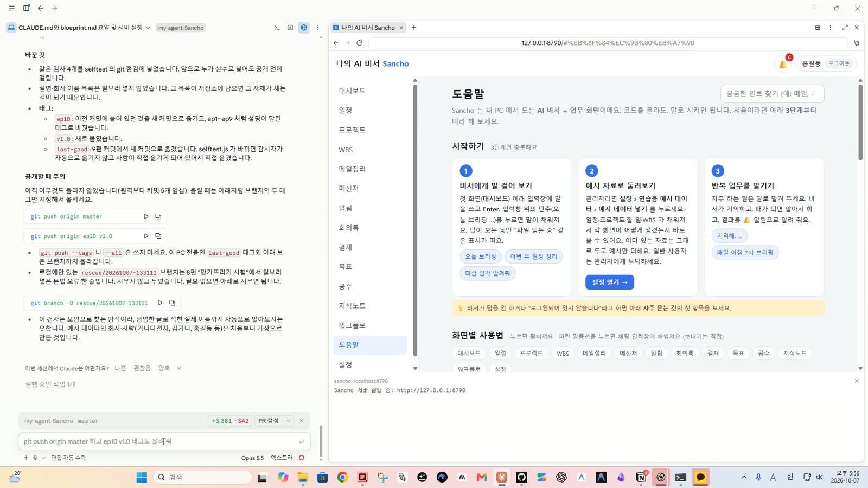Open the Opus 5.5 model selector
Viewport: 868px width, 488px height.
[252, 458]
